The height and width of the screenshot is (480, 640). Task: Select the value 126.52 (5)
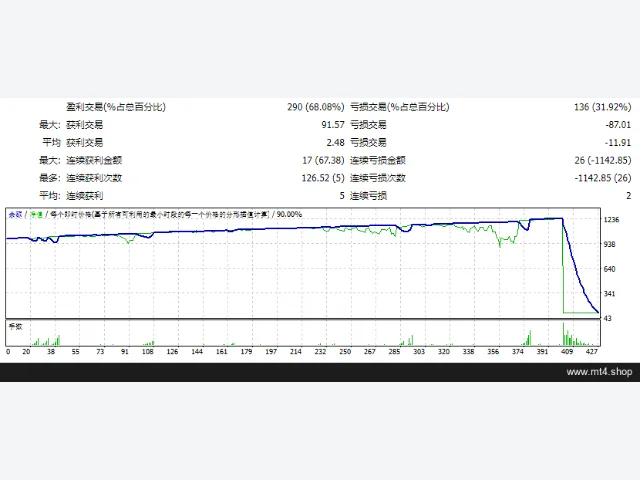click(x=323, y=178)
